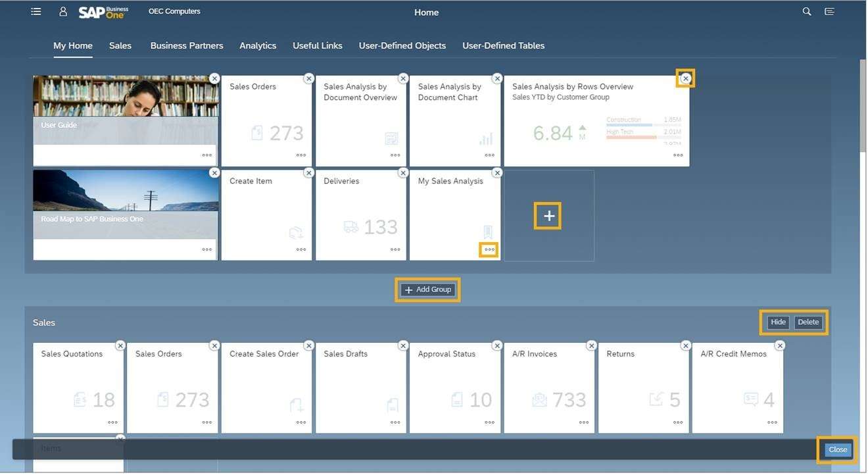
Task: Remove the My Sales Analysis tile
Action: click(497, 173)
